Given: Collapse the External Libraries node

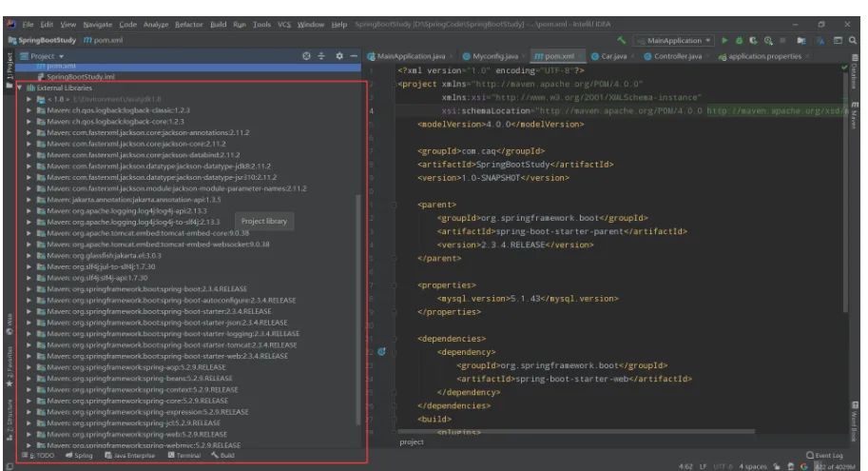Looking at the screenshot, I should point(21,88).
